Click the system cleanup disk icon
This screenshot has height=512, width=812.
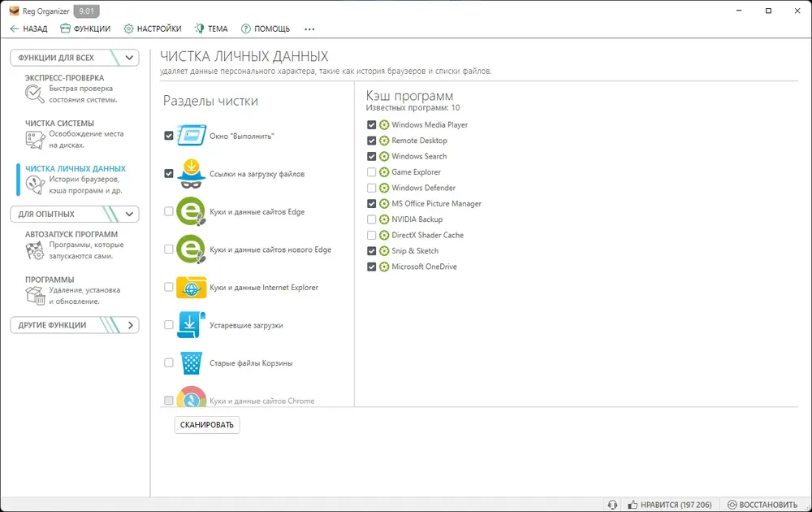pos(35,140)
